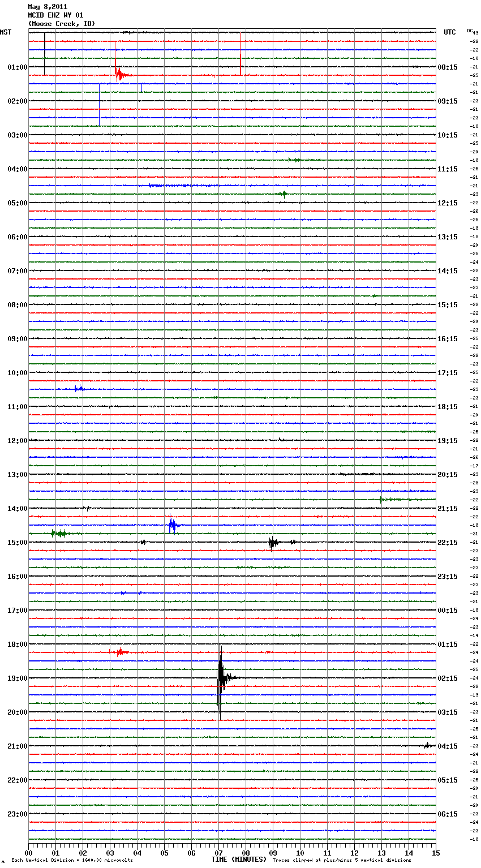This screenshot has height=868, width=481.
Task: Click the 22:00 MST time label
Action: 17,780
